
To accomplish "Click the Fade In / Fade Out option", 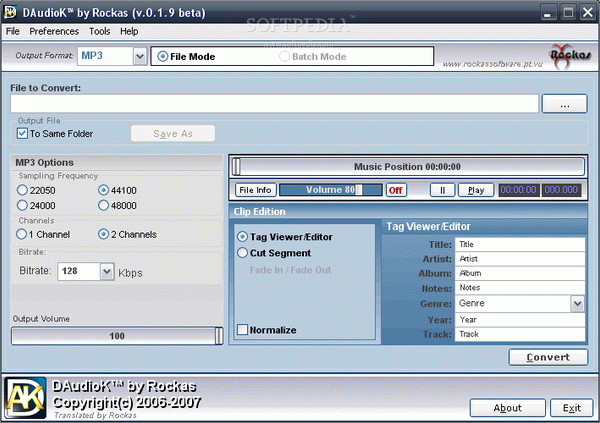I will click(290, 270).
